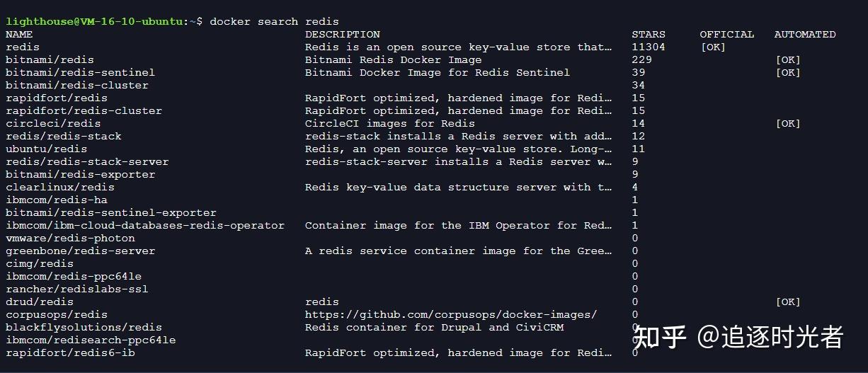The image size is (868, 373).
Task: Click the Zhihu 知乎 watermark logo
Action: point(661,337)
